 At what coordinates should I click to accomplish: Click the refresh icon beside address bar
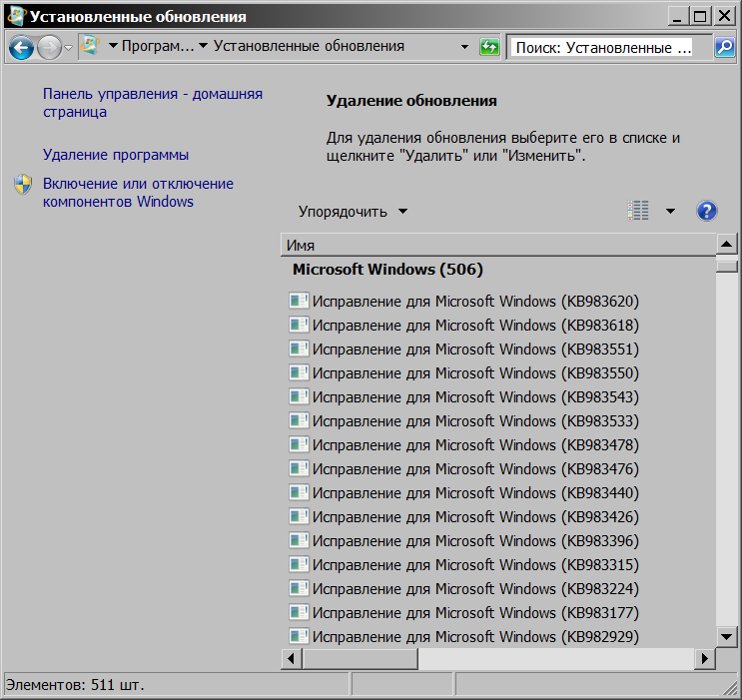489,47
